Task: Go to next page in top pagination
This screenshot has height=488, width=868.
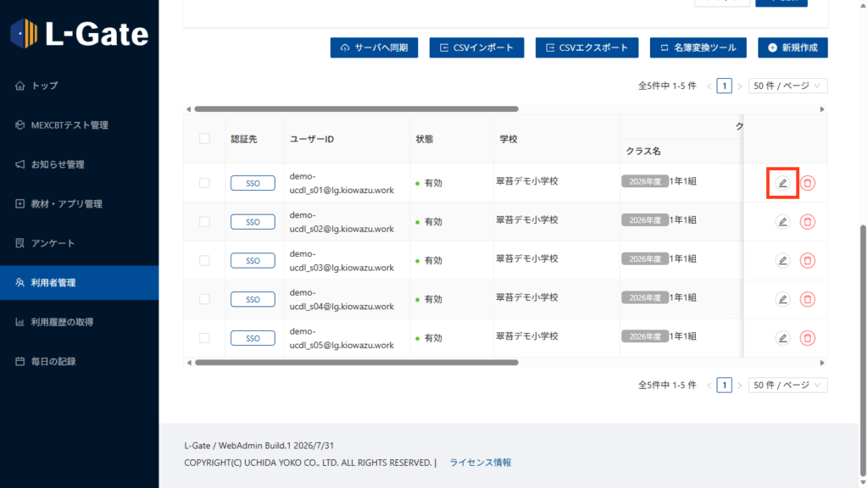Action: pos(739,86)
